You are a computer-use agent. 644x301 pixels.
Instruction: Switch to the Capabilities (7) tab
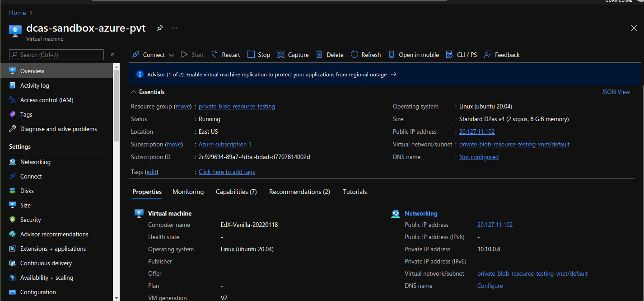(x=236, y=192)
